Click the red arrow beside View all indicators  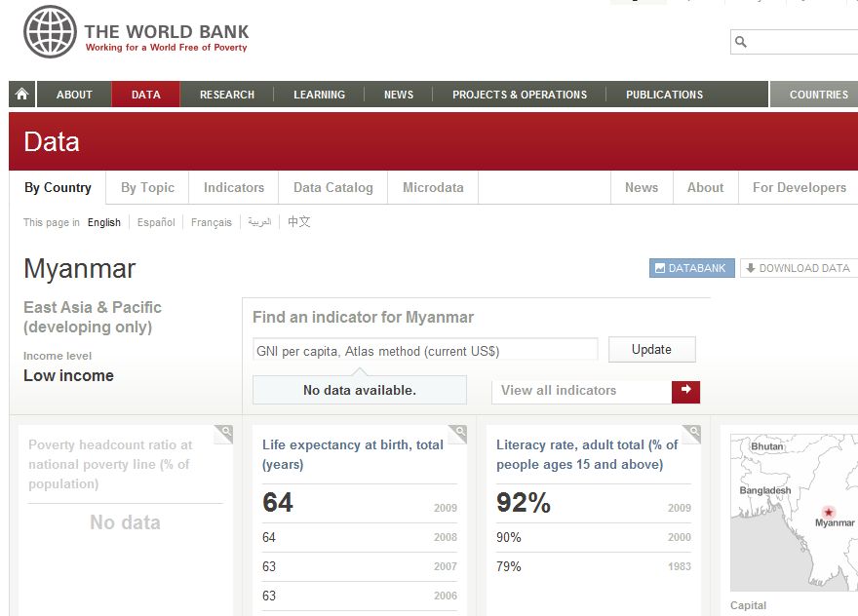coord(685,391)
